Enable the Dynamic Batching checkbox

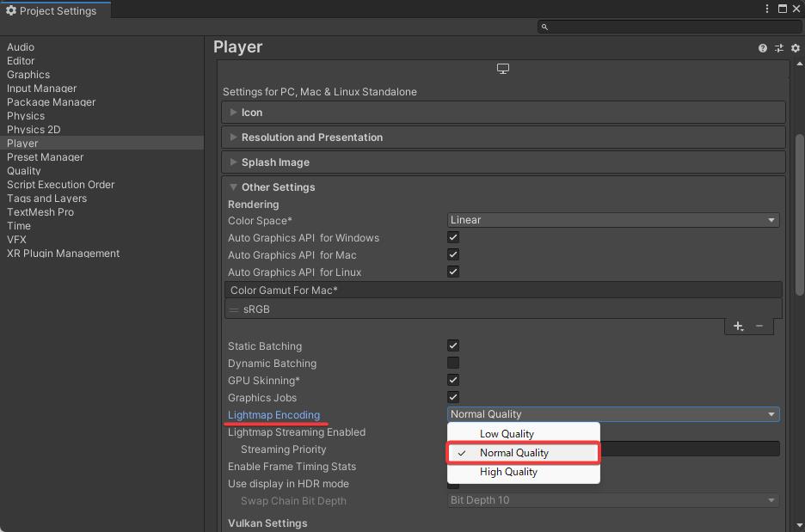[x=453, y=363]
